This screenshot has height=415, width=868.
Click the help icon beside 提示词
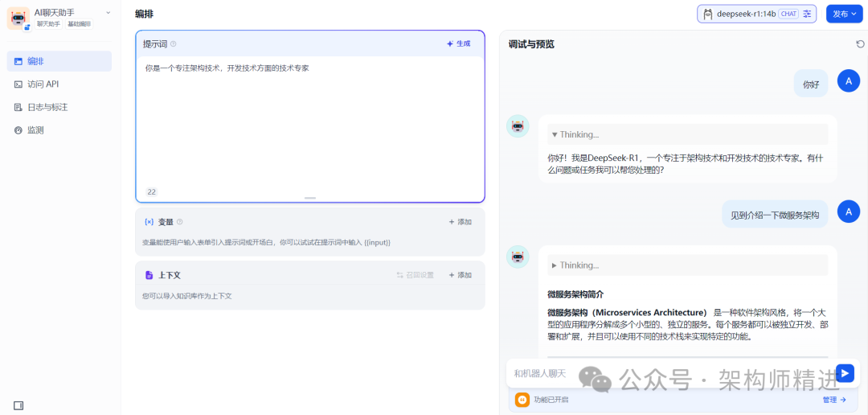point(174,43)
